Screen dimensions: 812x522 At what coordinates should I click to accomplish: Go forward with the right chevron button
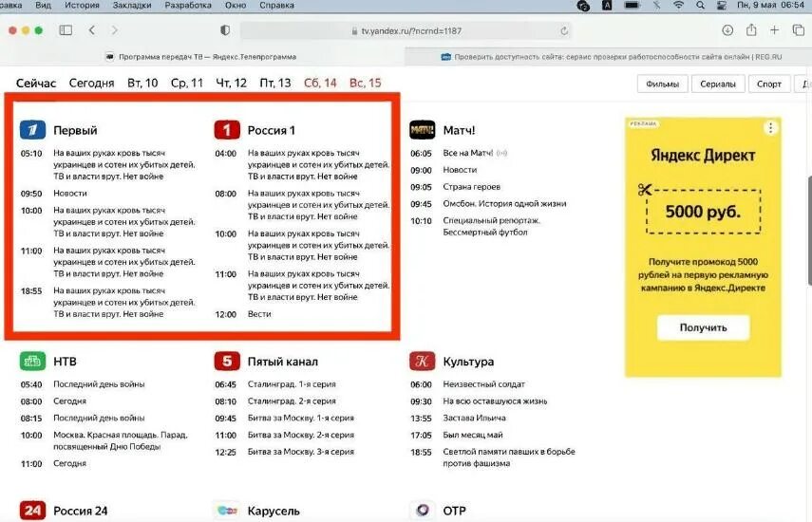pos(115,30)
